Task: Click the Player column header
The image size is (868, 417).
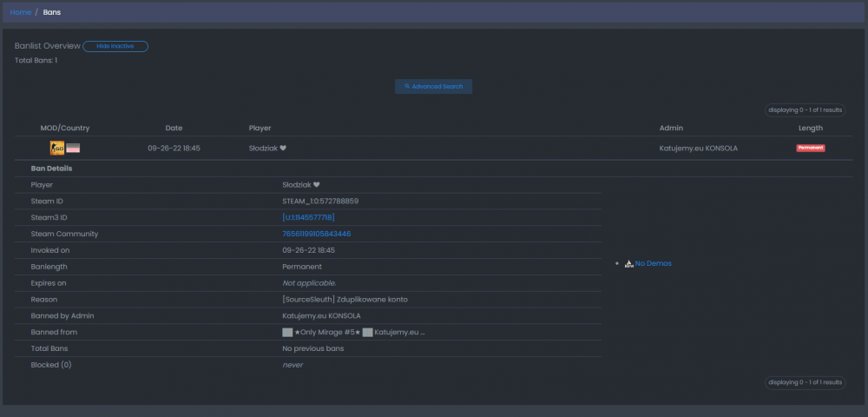Action: pos(260,128)
